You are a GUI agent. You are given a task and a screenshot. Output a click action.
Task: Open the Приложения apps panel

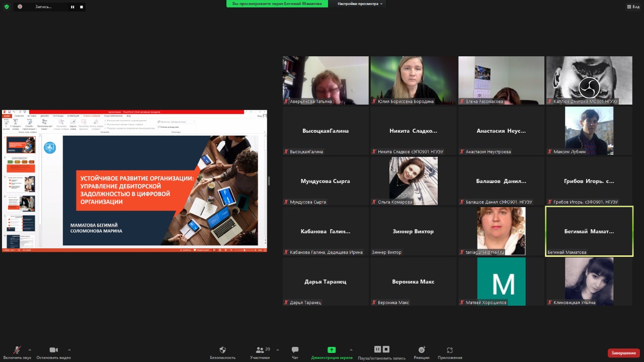(450, 350)
